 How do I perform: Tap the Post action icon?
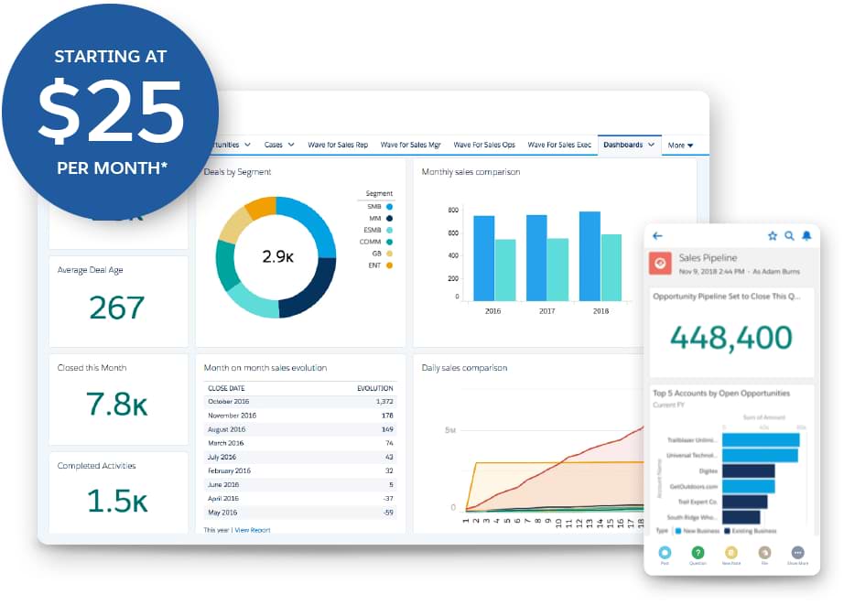pyautogui.click(x=665, y=553)
